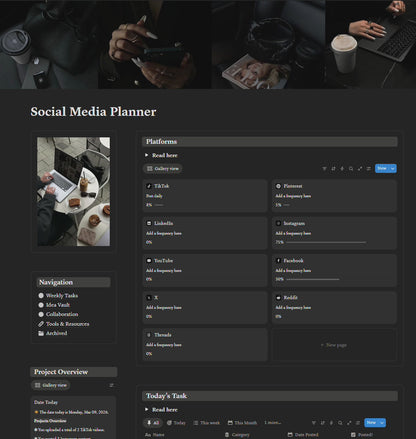416x439 pixels.
Task: Click the Social Media Planner page title
Action: pyautogui.click(x=93, y=112)
